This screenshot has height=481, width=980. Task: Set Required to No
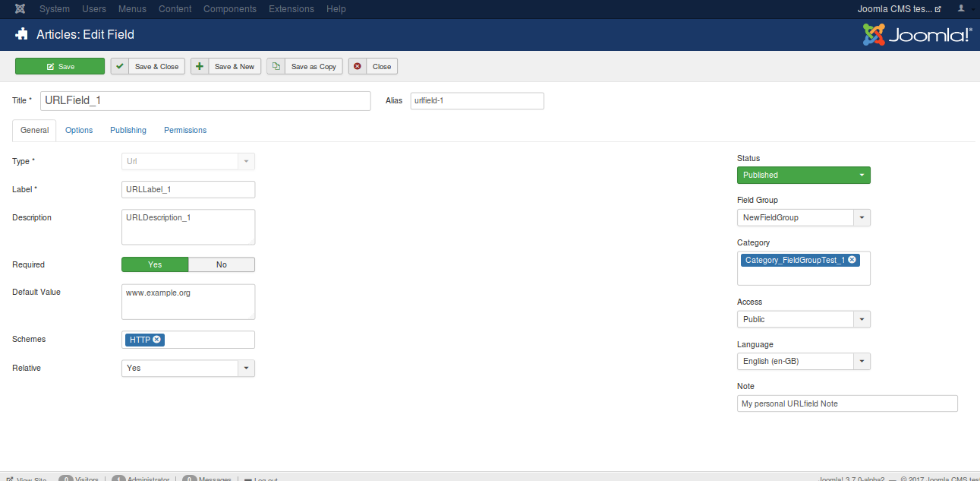(222, 264)
